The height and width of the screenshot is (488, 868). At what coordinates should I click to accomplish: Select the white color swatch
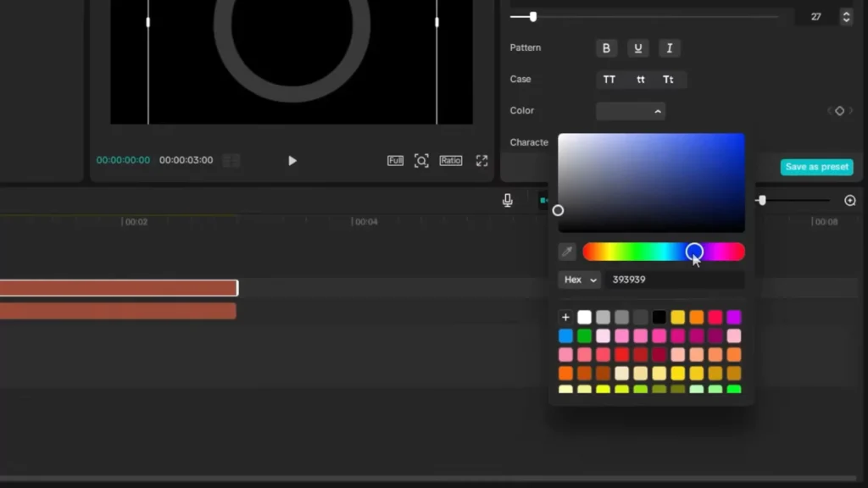584,317
